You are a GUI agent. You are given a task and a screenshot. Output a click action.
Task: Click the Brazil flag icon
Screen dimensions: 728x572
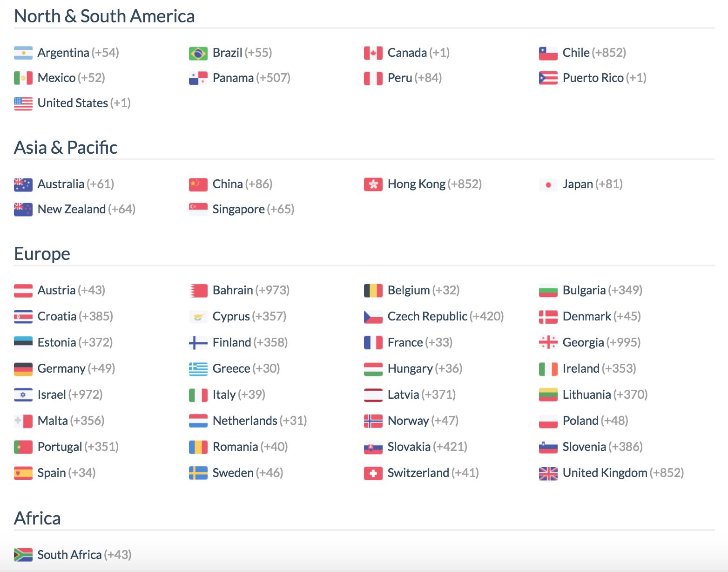coord(198,53)
